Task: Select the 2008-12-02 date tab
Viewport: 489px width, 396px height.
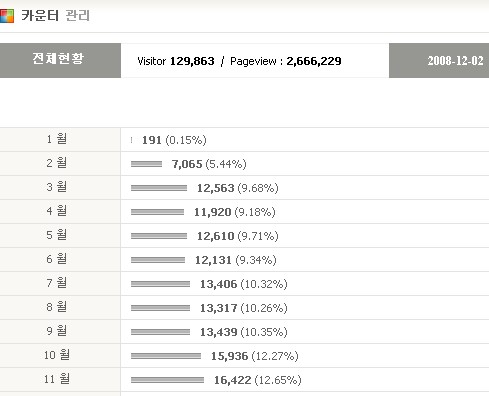Action: coord(439,60)
